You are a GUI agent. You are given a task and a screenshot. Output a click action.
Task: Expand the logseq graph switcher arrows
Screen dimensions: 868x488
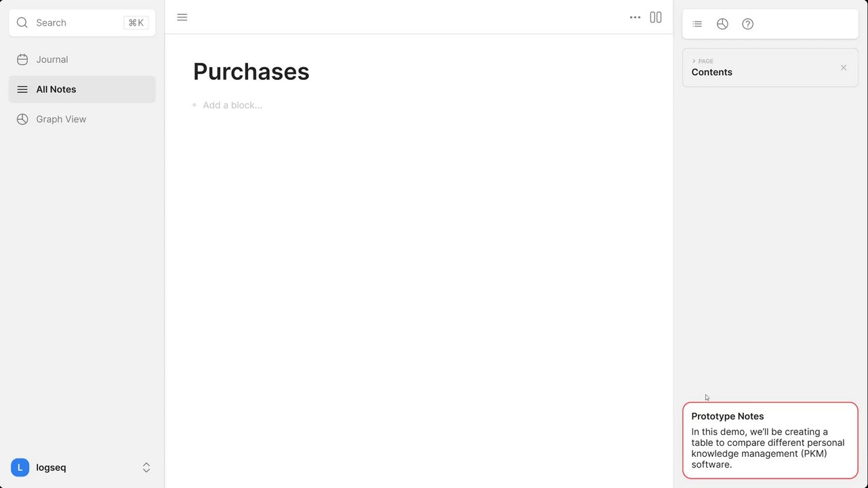pyautogui.click(x=146, y=468)
